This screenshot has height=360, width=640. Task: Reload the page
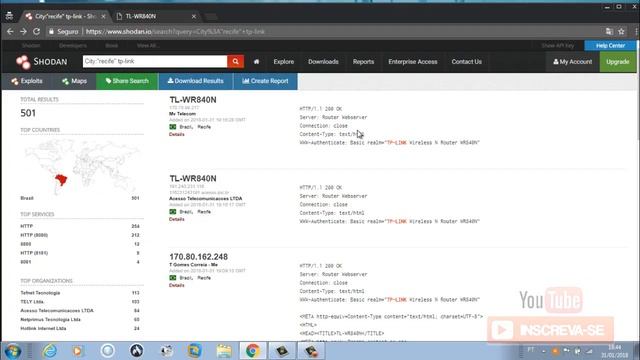[x=37, y=31]
